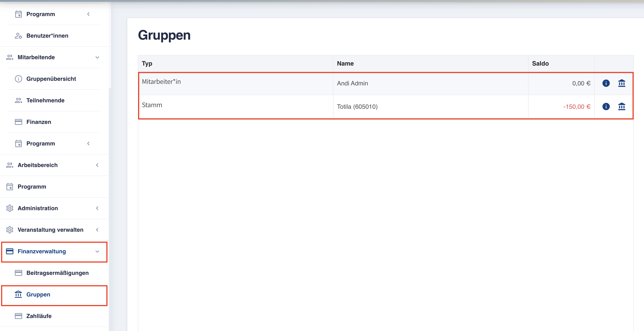Click the Veranstaltung verwalten gear icon
This screenshot has width=644, height=331.
(x=9, y=230)
